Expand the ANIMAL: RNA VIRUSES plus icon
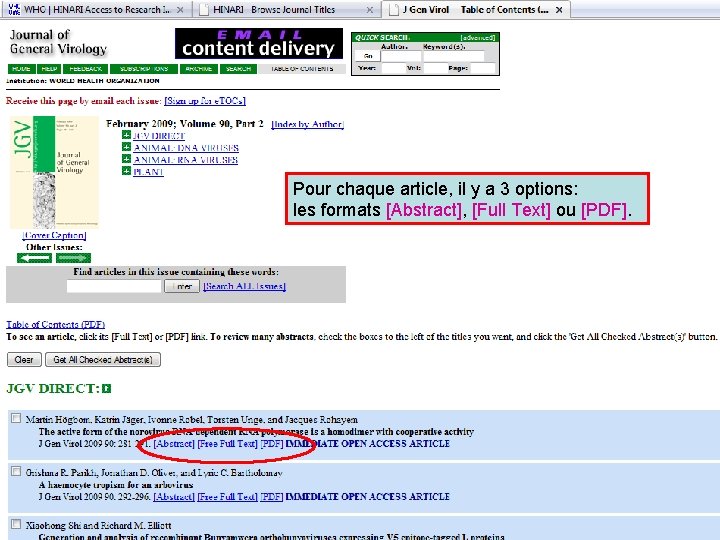This screenshot has width=720, height=540. click(x=126, y=159)
